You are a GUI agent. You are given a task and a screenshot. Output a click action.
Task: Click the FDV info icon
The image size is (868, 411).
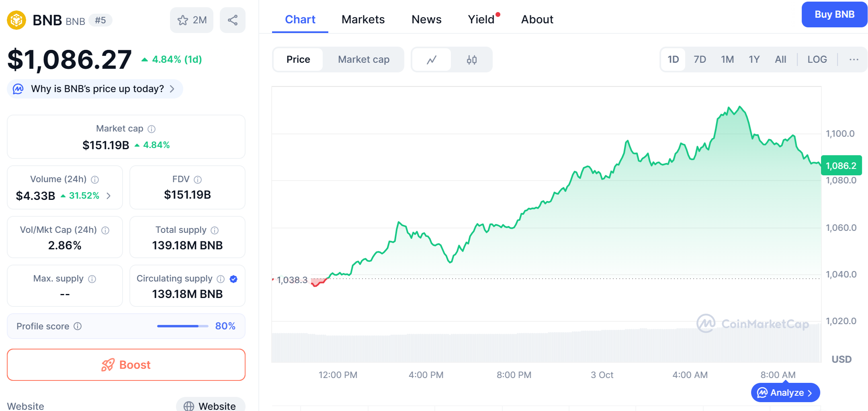tap(198, 180)
